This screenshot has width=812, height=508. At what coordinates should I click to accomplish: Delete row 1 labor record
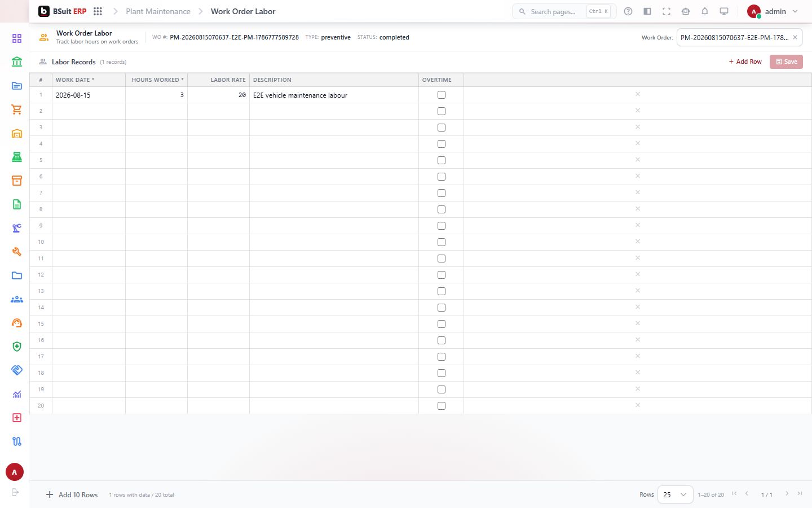tap(638, 94)
